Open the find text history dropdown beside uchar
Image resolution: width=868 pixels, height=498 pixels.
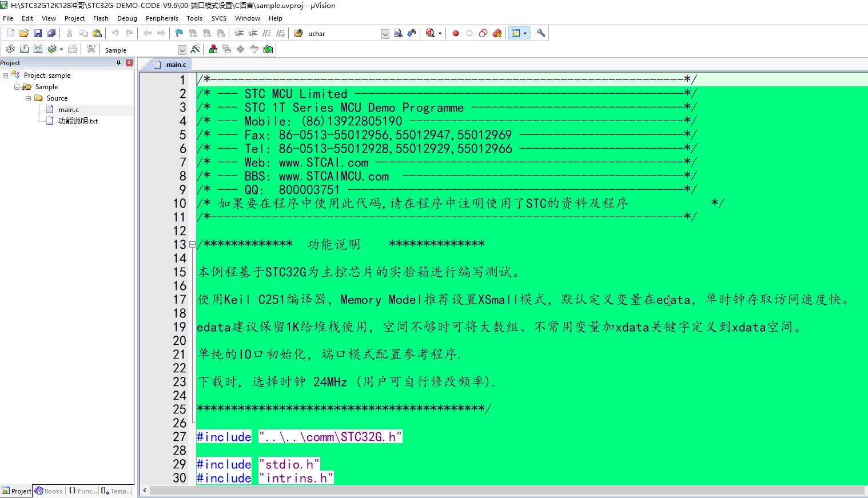[x=385, y=34]
